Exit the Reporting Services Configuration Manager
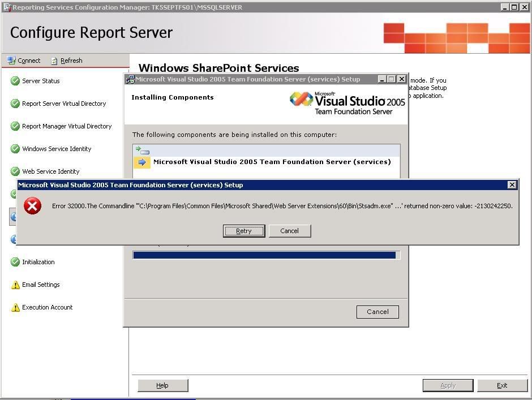The width and height of the screenshot is (532, 400). (502, 385)
